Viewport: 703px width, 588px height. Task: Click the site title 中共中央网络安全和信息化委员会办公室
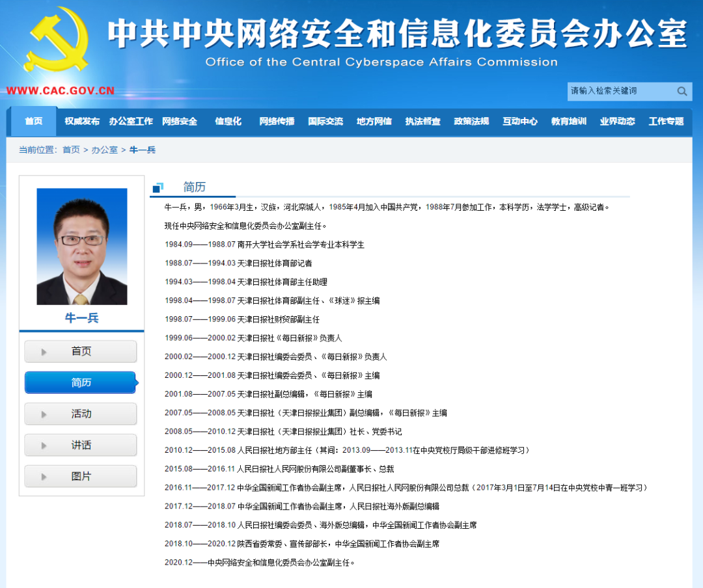(398, 33)
